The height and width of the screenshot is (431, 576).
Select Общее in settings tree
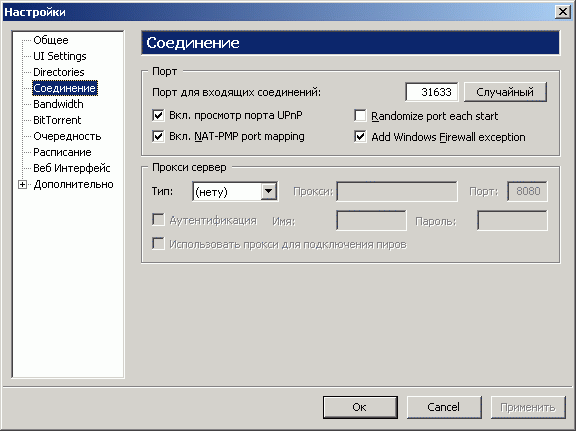(x=51, y=40)
